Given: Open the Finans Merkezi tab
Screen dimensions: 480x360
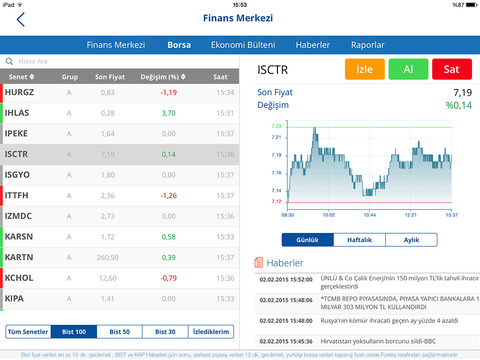Looking at the screenshot, I should pos(116,45).
